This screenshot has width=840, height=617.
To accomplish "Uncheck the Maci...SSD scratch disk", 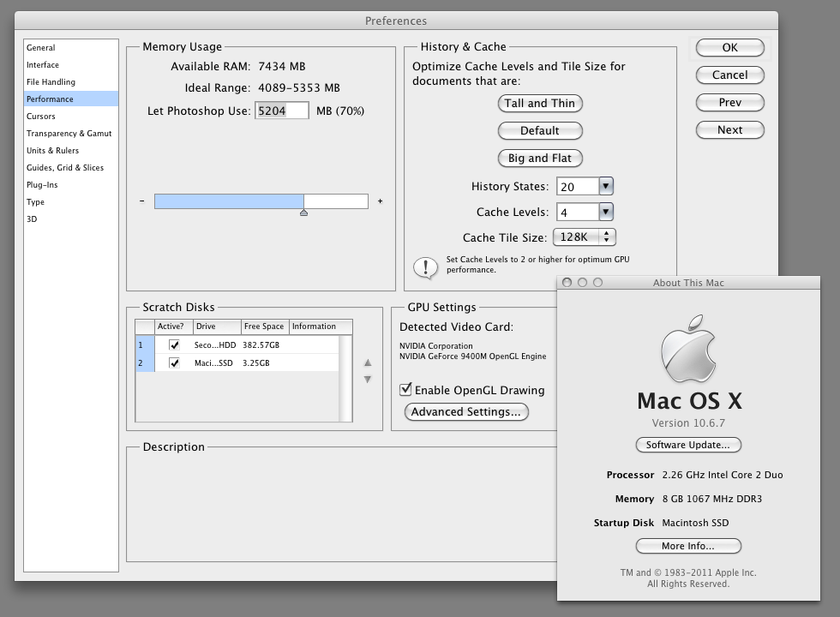I will coord(175,363).
